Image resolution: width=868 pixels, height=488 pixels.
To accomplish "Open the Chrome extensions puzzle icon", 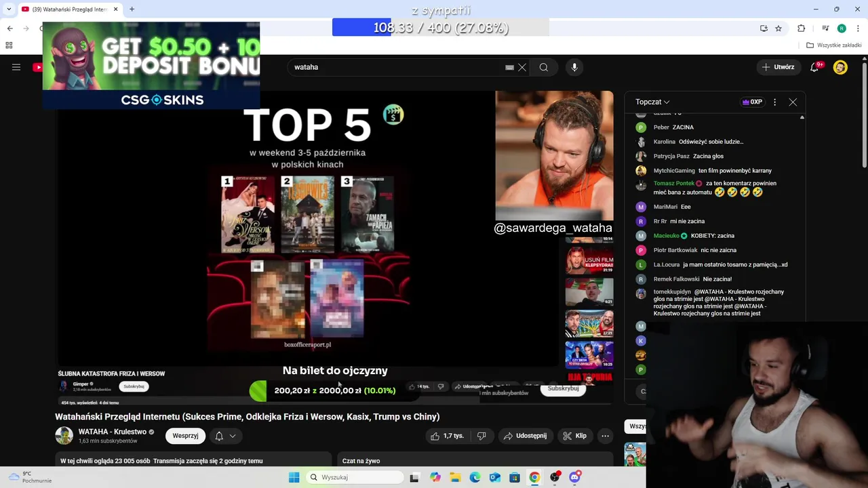I will click(x=802, y=28).
